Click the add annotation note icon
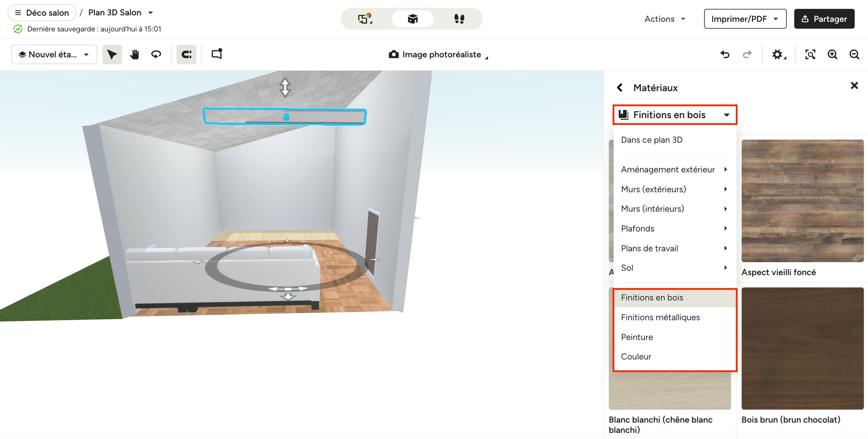 click(x=217, y=54)
